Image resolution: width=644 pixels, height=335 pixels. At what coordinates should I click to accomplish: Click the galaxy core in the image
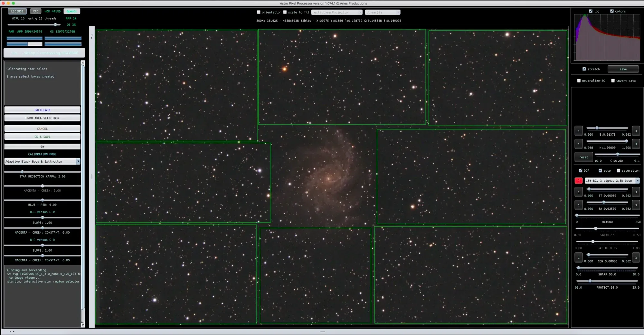tap(328, 178)
